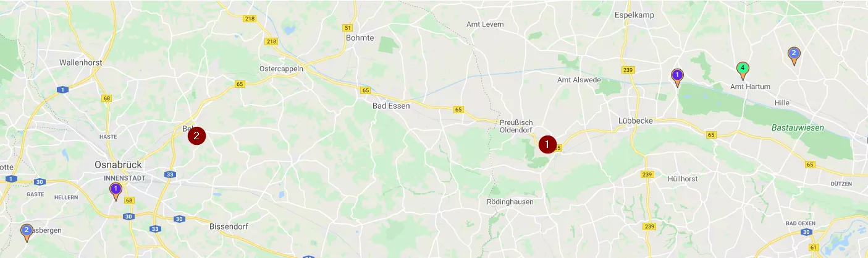Select the Bissendorf town label
This screenshot has height=258, width=868.
pos(229,226)
